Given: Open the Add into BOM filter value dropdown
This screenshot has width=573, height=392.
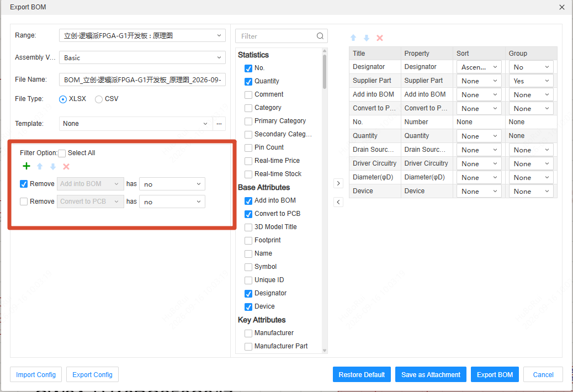Looking at the screenshot, I should click(172, 184).
